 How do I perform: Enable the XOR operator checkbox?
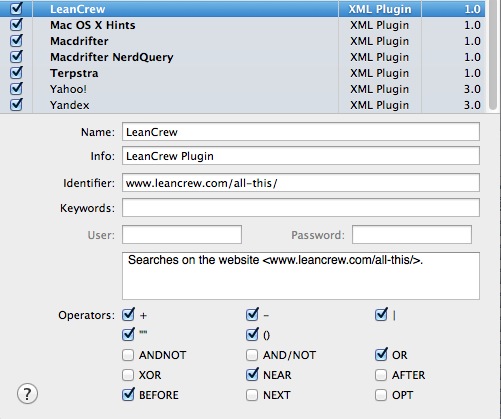tap(128, 375)
